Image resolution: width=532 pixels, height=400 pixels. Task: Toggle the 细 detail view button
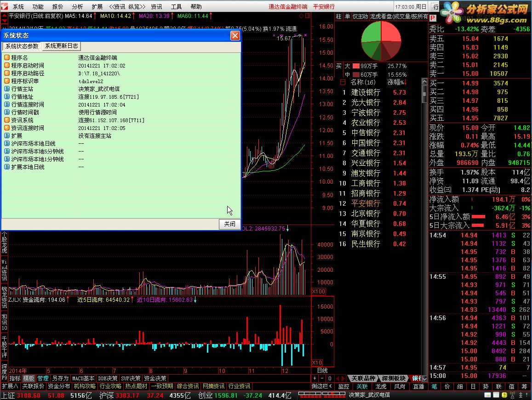[x=460, y=386]
